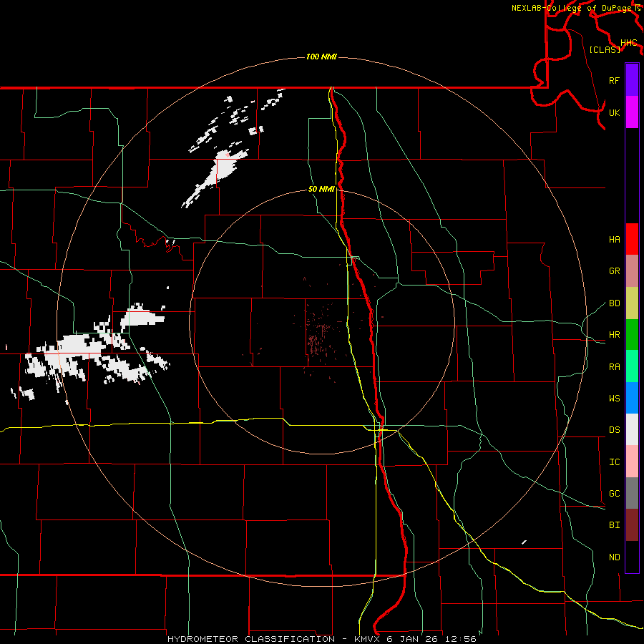
Task: Click the 100 NMI range ring label
Action: point(321,57)
